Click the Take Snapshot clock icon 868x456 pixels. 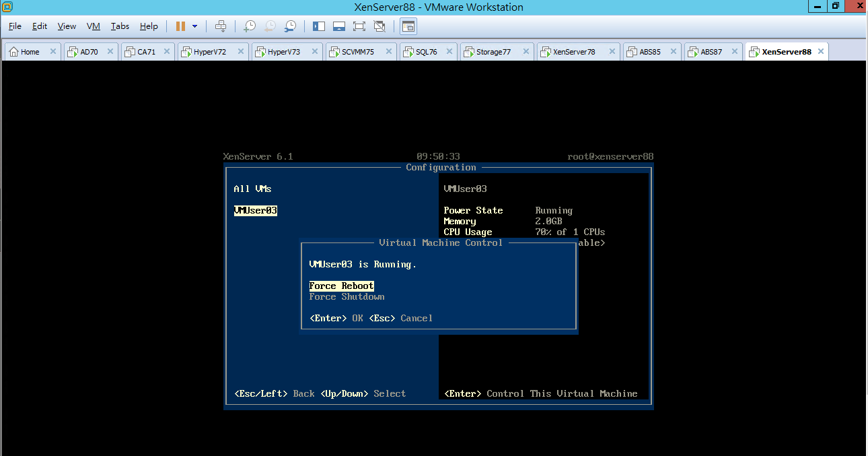tap(250, 26)
